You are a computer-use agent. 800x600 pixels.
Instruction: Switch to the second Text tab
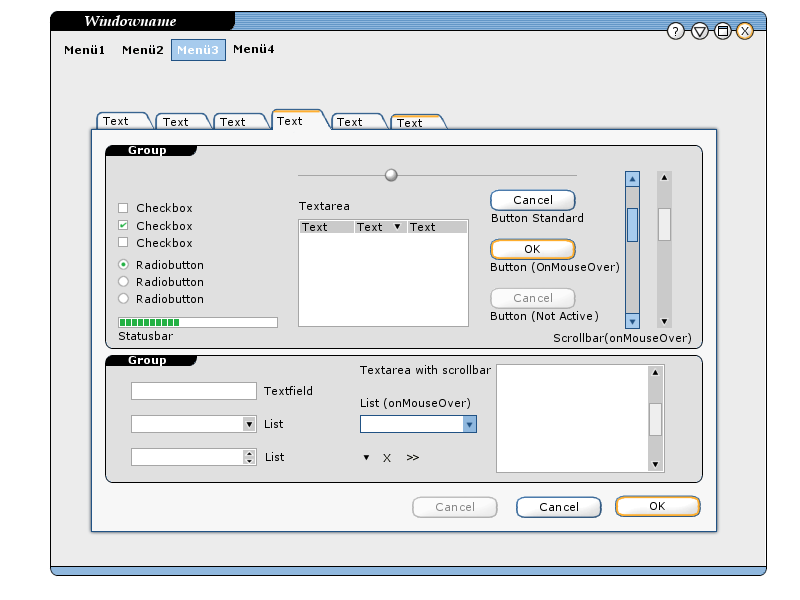pyautogui.click(x=180, y=121)
